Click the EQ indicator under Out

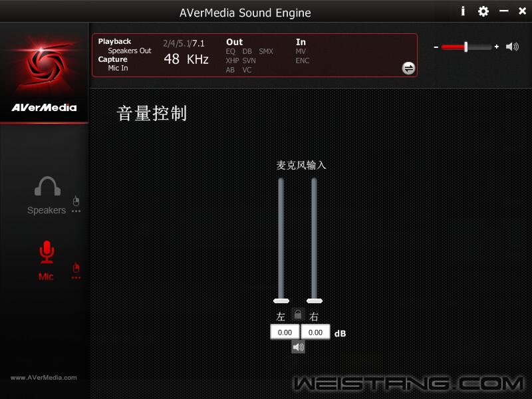coord(230,52)
